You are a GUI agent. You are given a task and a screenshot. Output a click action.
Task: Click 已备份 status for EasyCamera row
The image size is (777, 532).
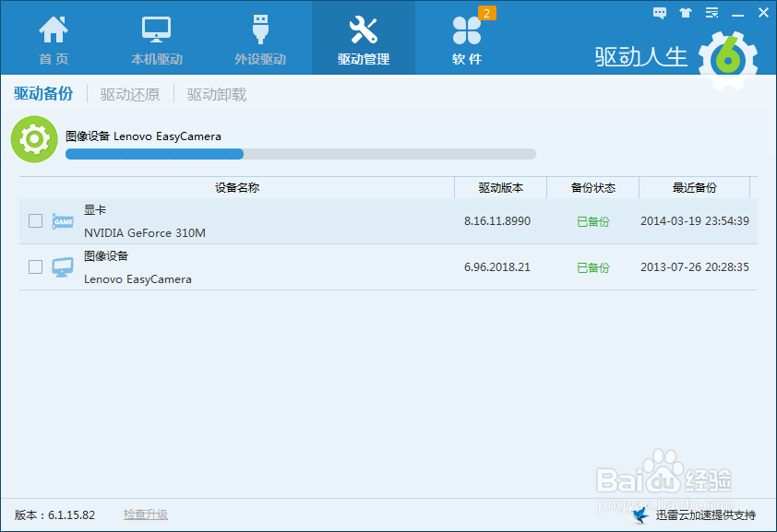[593, 267]
